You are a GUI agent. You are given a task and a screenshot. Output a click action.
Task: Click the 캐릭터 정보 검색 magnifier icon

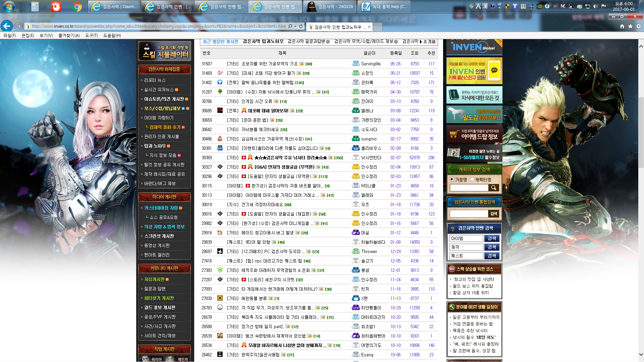pos(493,188)
